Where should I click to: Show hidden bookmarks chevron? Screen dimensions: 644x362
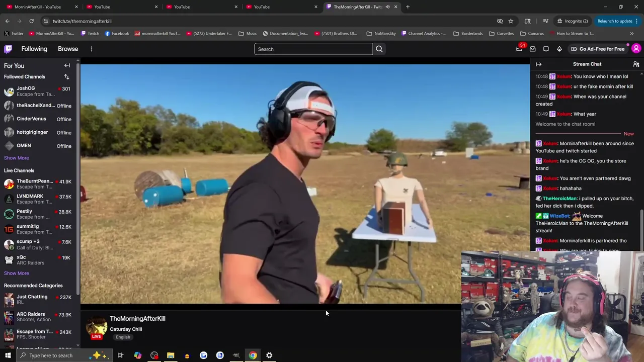tap(631, 33)
